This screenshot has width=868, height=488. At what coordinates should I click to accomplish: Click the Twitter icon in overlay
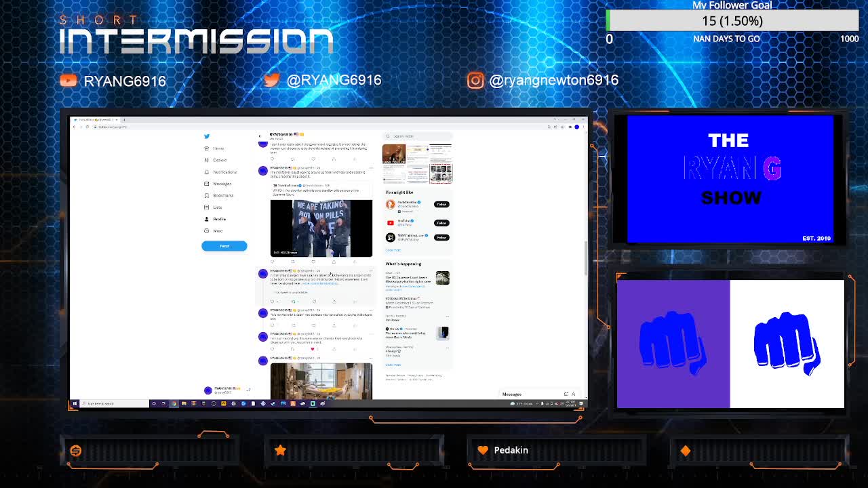271,80
